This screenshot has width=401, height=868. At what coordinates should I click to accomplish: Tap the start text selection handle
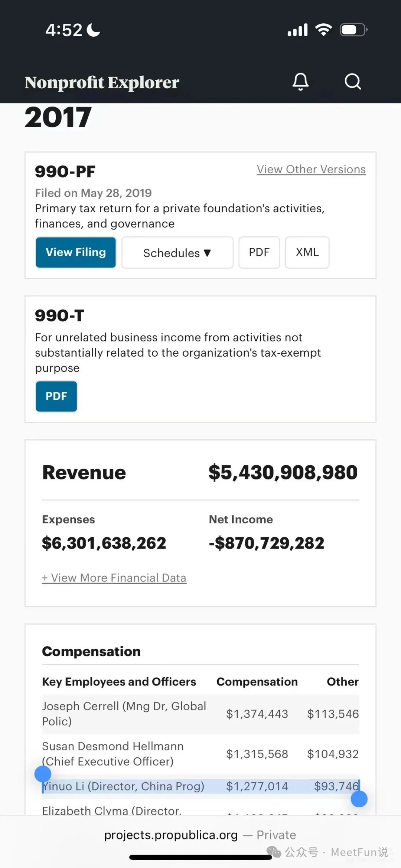point(43,774)
